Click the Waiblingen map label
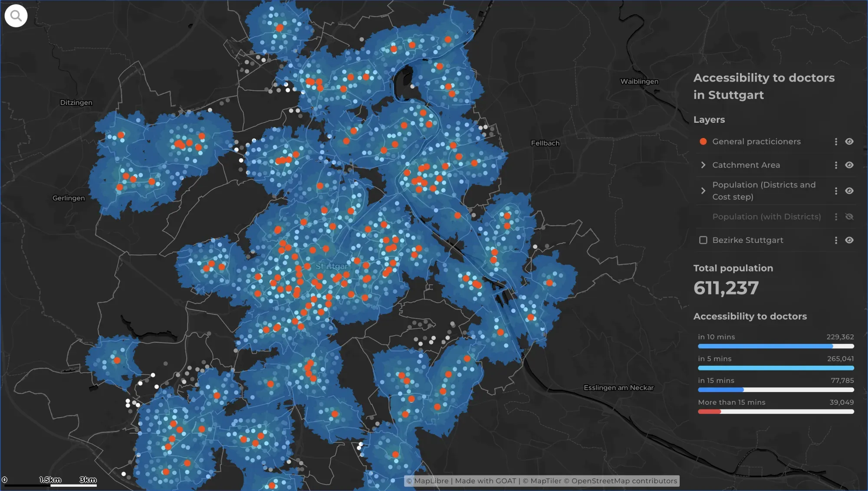Image resolution: width=868 pixels, height=491 pixels. click(639, 82)
